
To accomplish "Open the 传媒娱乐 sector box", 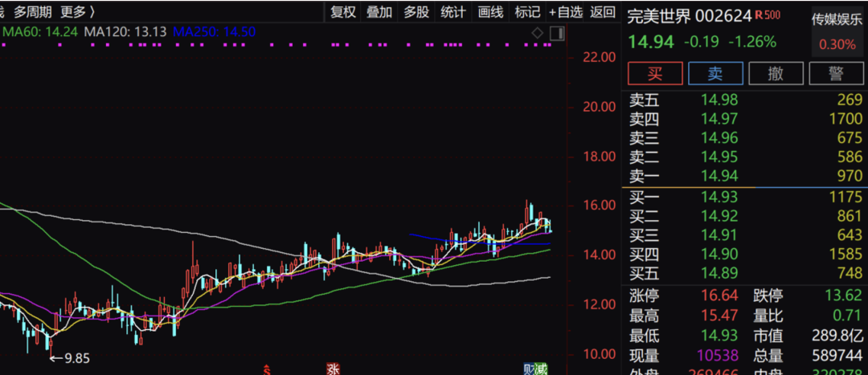I will pos(837,31).
